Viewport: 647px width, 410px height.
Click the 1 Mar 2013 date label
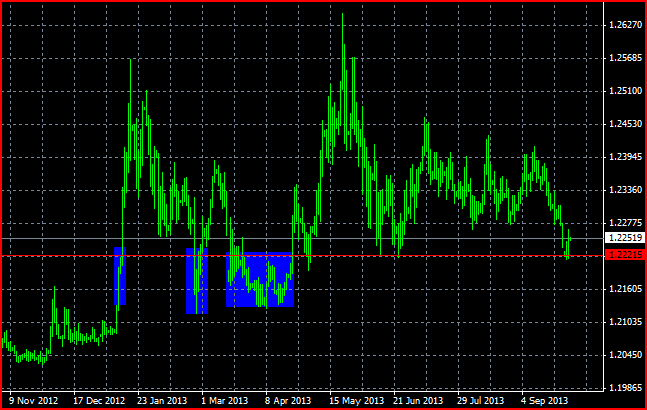point(224,401)
